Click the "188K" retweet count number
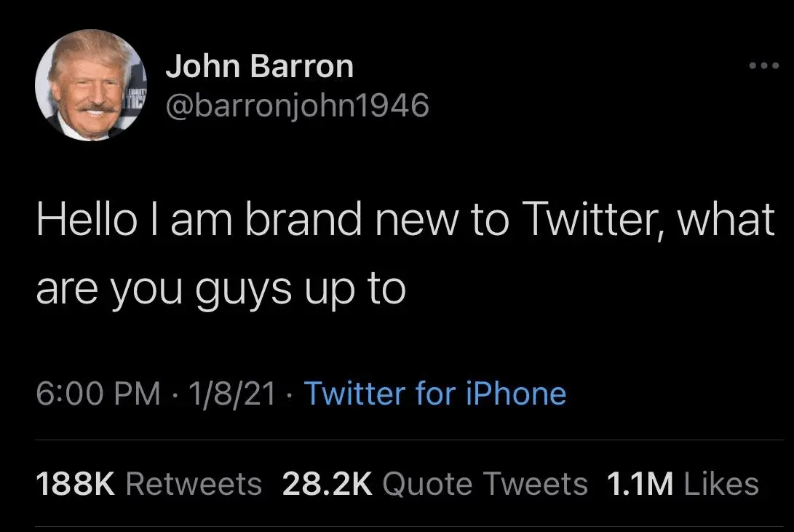The width and height of the screenshot is (794, 532). click(76, 484)
